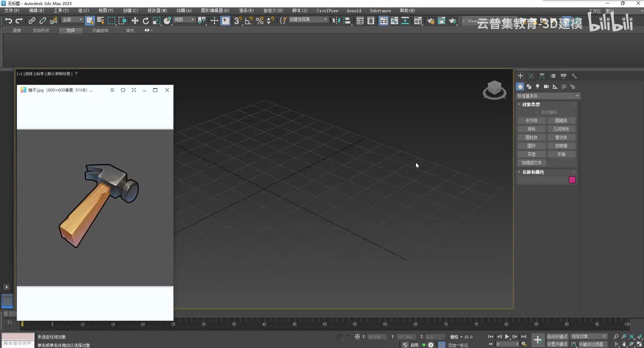This screenshot has width=644, height=348.
Task: Toggle the 3D snaps button
Action: point(238,21)
